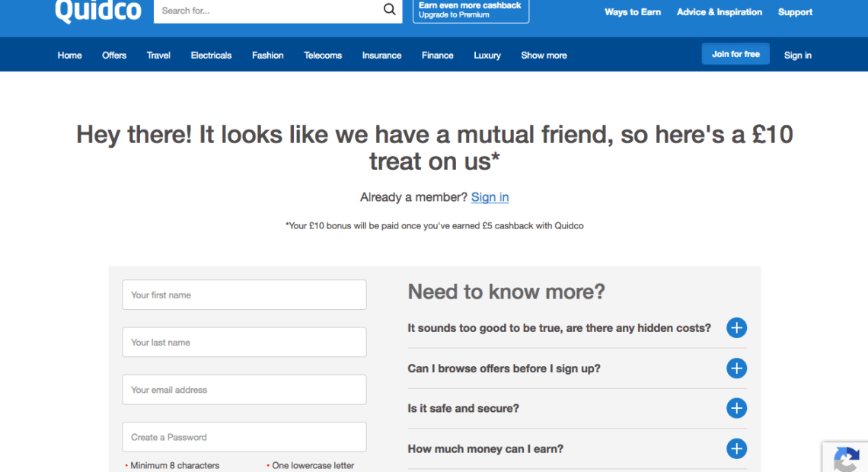This screenshot has width=868, height=472.
Task: Click the Your first name field
Action: 244,295
